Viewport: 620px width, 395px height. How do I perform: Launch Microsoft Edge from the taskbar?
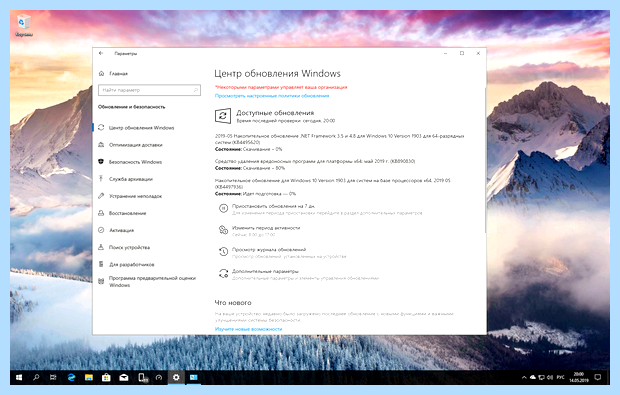point(71,377)
